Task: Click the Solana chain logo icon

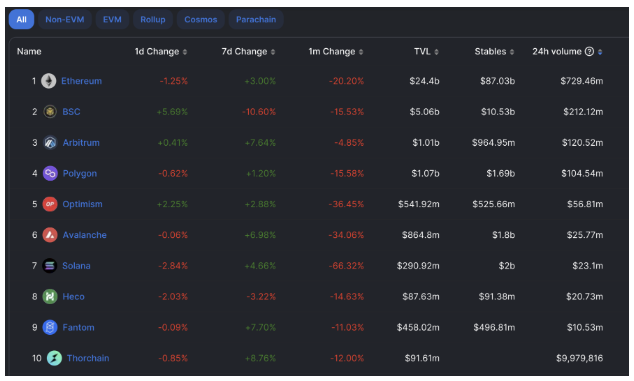Action: click(x=50, y=266)
